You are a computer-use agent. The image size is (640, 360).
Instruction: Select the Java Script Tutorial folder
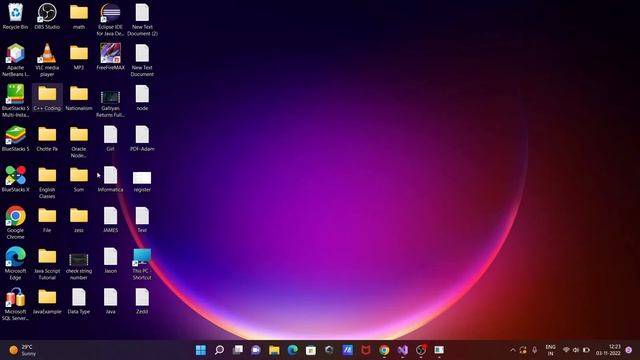pos(47,263)
